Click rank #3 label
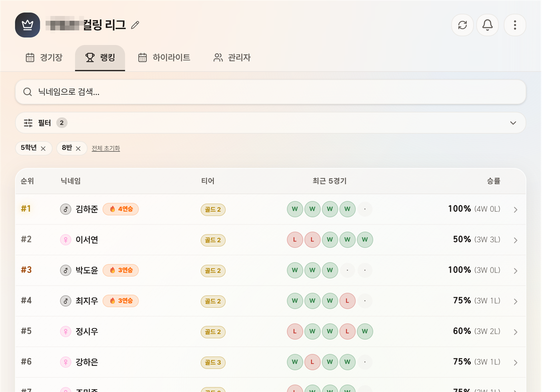Viewport: 560px width, 392px height. pos(26,270)
